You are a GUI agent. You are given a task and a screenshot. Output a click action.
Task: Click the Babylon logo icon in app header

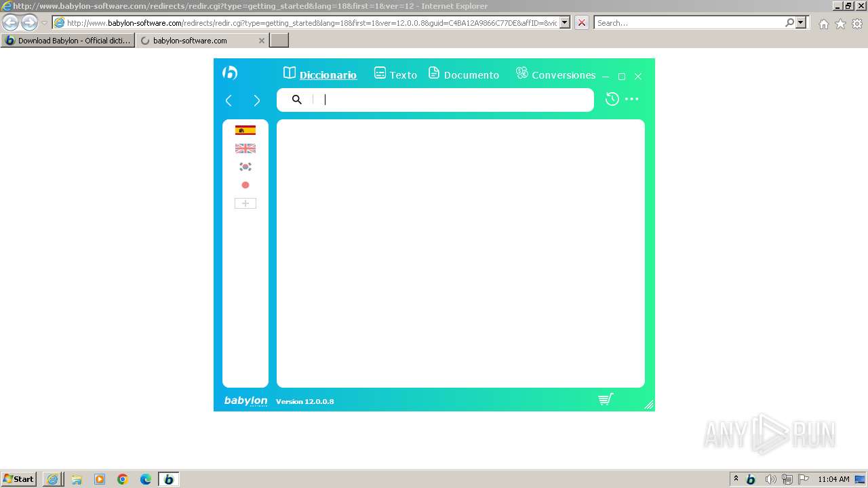tap(230, 73)
